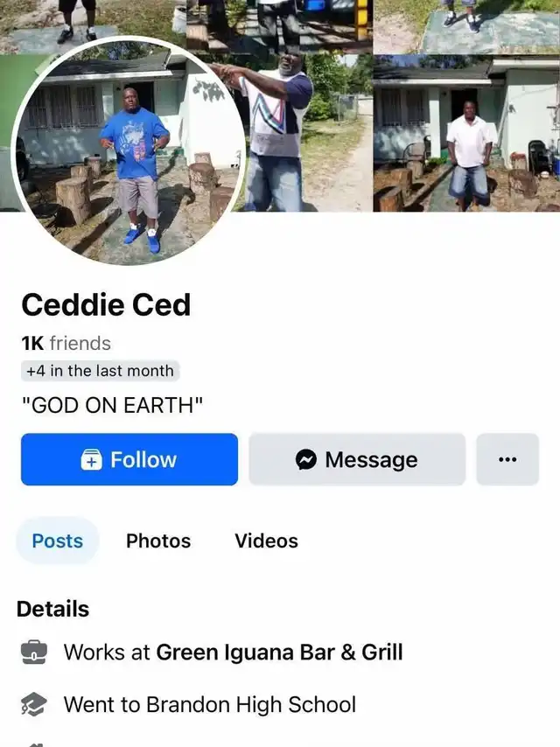Click the Messenger bubble icon

pos(306,460)
